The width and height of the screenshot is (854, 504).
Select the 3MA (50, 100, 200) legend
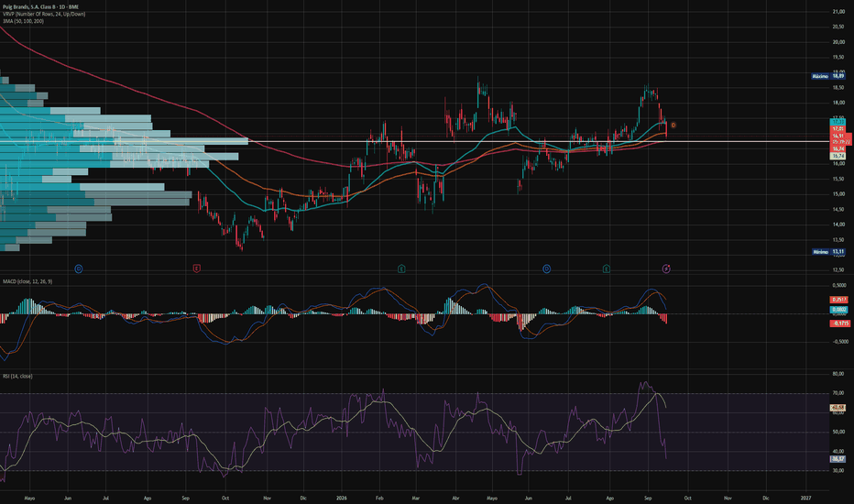point(24,21)
